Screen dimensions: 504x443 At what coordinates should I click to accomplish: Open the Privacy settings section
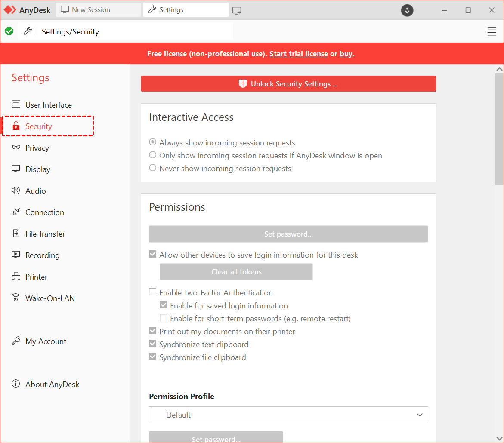[x=37, y=148]
